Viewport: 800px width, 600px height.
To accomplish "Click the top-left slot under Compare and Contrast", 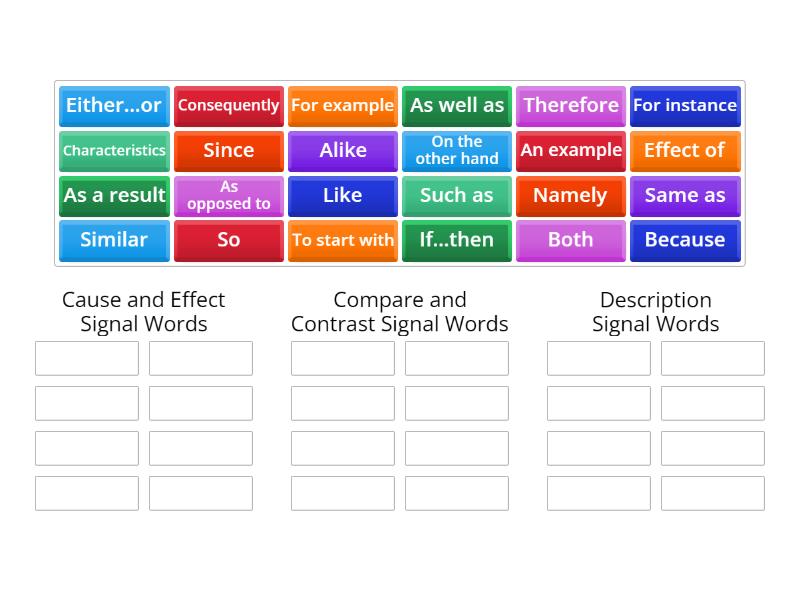I will tap(342, 358).
